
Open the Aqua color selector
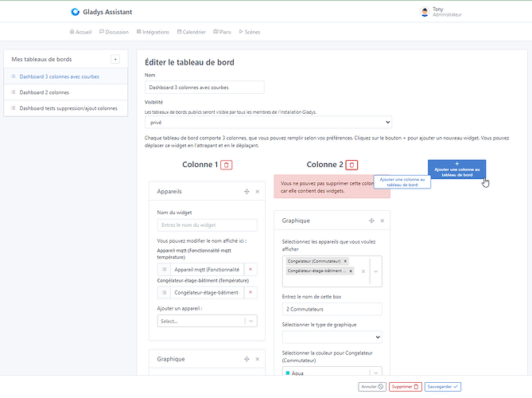(x=332, y=372)
